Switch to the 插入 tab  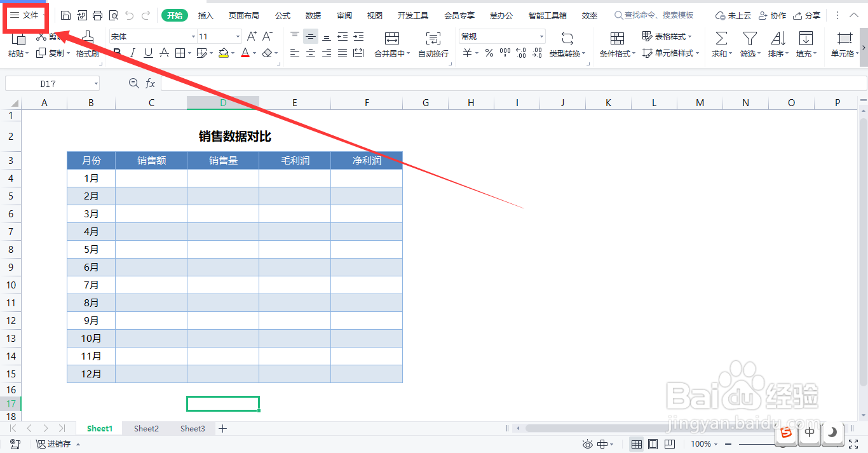(x=206, y=15)
